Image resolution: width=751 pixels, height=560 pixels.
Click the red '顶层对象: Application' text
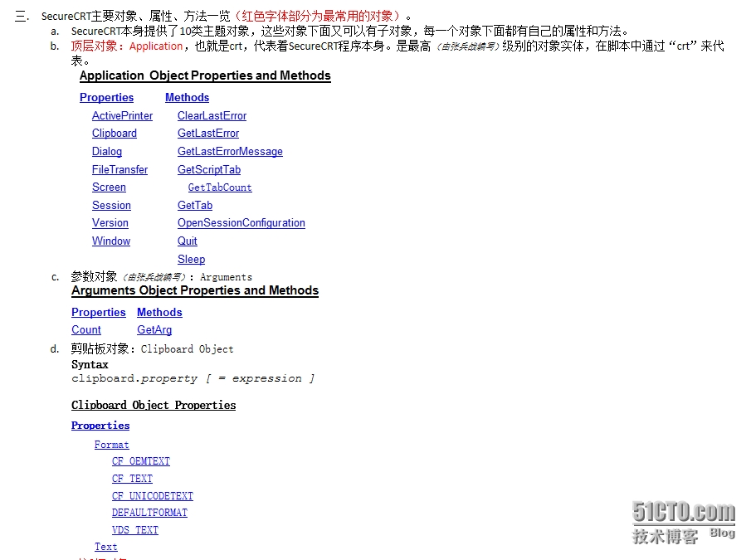(x=127, y=46)
